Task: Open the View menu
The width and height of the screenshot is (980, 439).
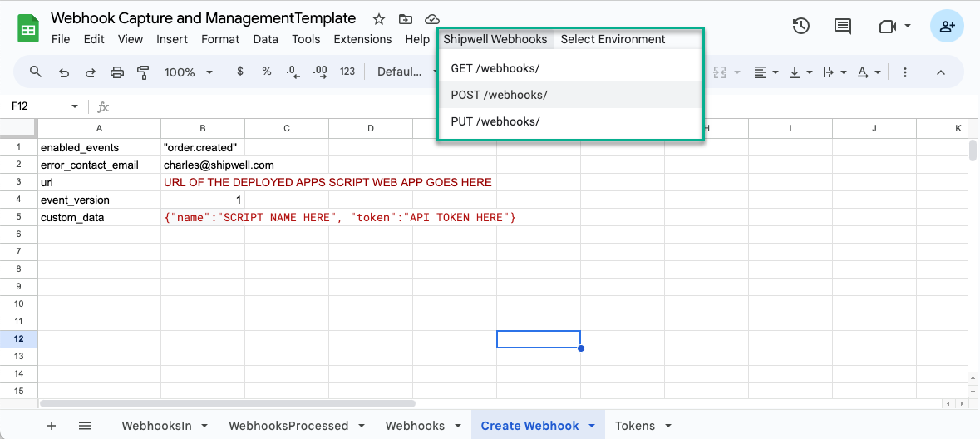Action: coord(131,39)
